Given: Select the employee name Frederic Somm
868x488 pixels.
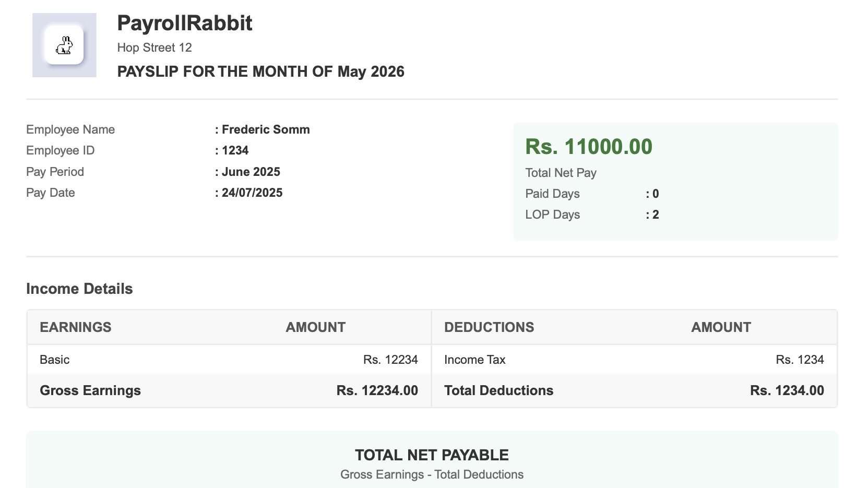Looking at the screenshot, I should tap(266, 129).
